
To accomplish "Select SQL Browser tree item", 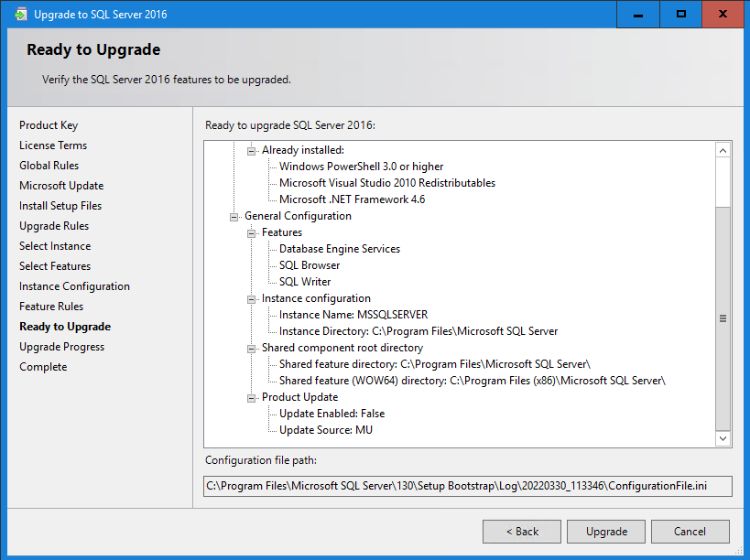I will pyautogui.click(x=310, y=265).
